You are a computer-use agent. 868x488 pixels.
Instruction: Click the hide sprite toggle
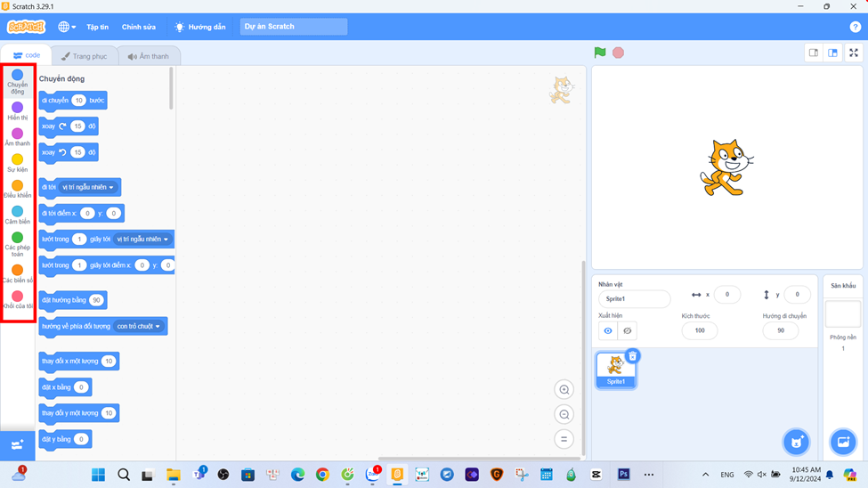(x=628, y=330)
